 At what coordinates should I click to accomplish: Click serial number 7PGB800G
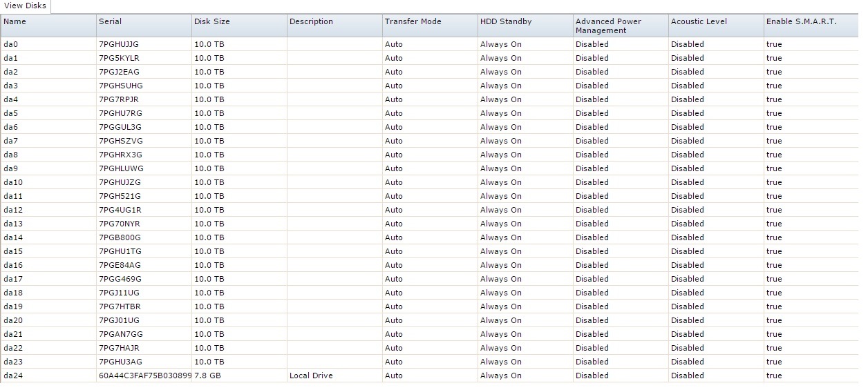tap(120, 237)
